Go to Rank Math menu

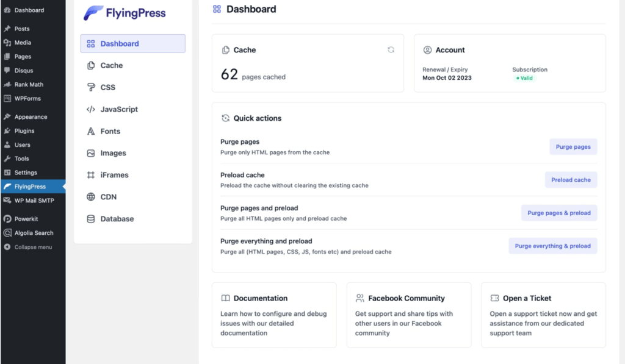(x=28, y=84)
